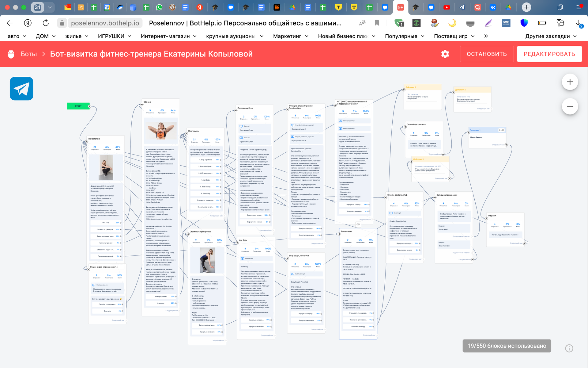Open a new browser tab with plus
This screenshot has width=588, height=368.
526,7
